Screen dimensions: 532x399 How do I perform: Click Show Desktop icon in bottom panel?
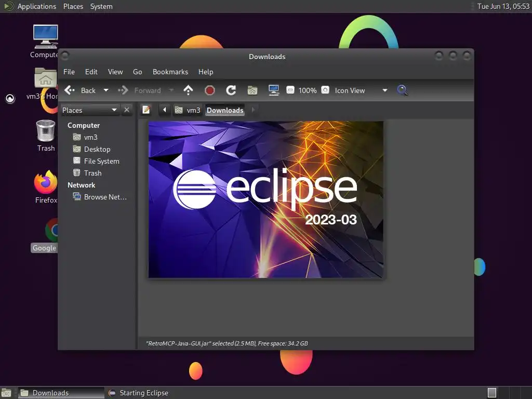[6, 393]
